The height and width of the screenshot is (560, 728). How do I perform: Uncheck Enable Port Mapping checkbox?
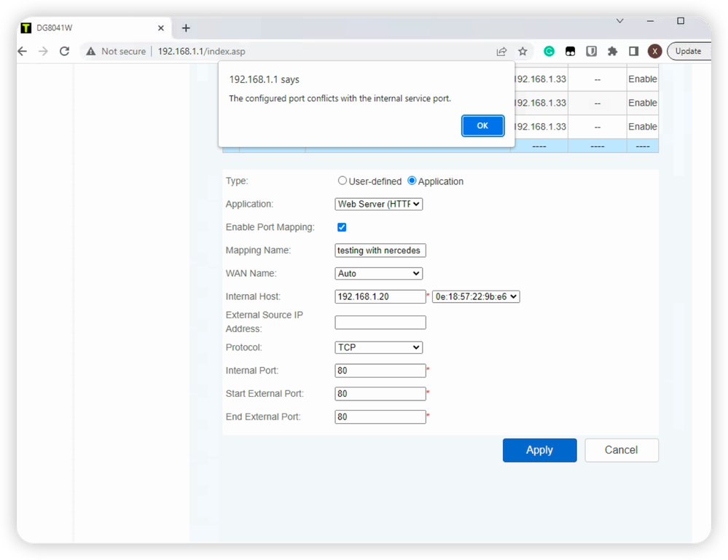pos(342,227)
